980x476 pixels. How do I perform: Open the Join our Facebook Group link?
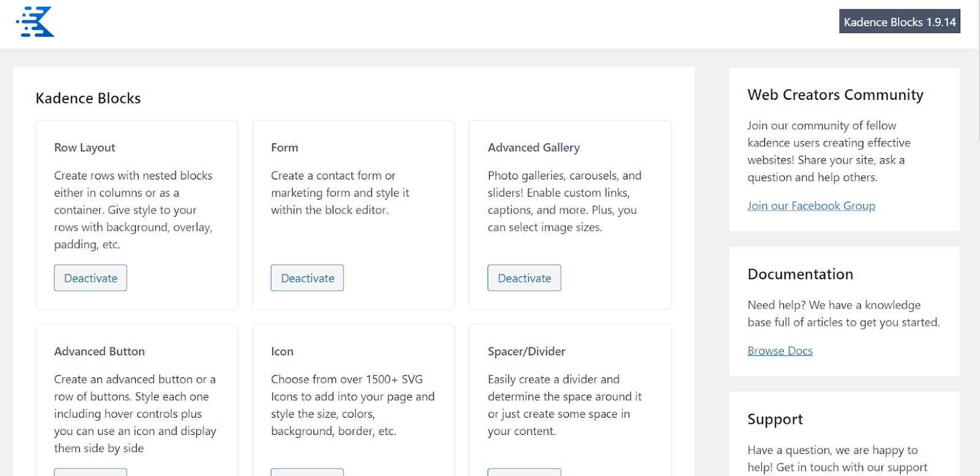point(811,206)
